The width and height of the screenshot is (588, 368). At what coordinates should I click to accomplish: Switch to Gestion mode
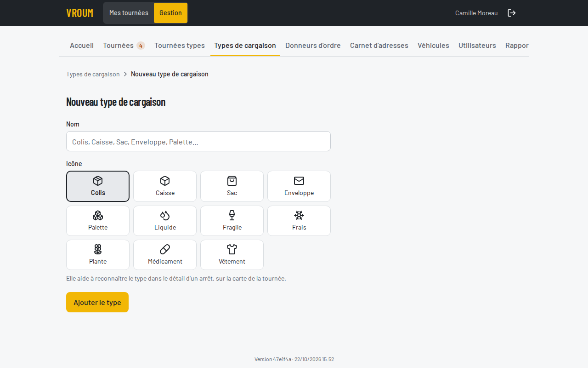tap(170, 13)
